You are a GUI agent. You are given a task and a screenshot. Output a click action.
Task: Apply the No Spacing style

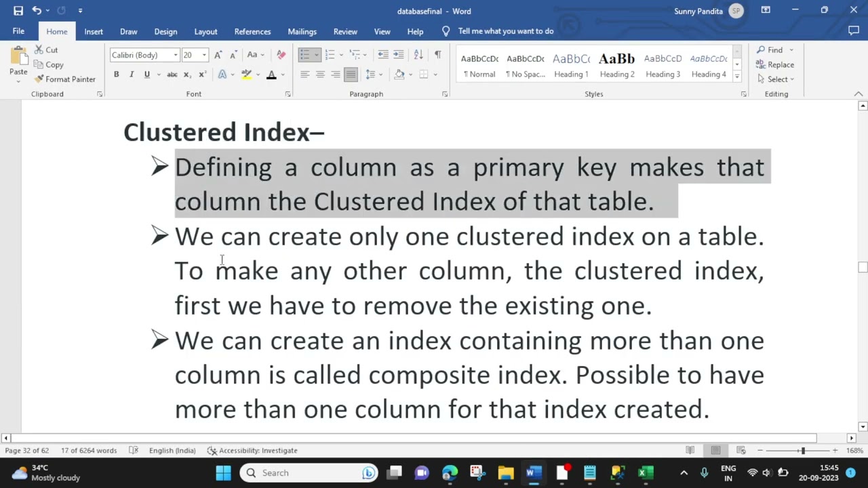click(x=526, y=66)
